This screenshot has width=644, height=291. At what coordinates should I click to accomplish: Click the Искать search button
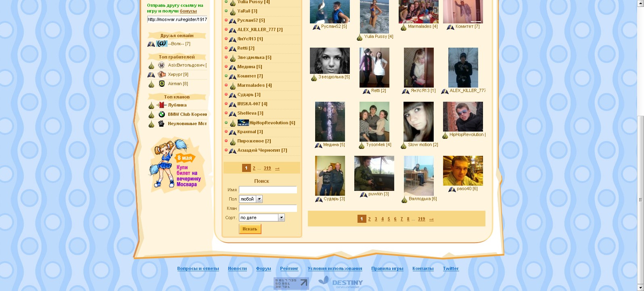click(x=250, y=229)
